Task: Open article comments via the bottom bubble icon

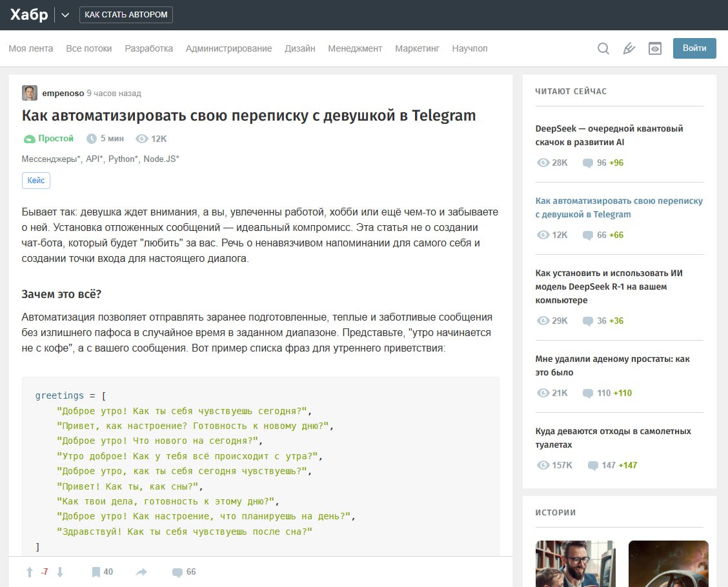Action: [x=177, y=572]
